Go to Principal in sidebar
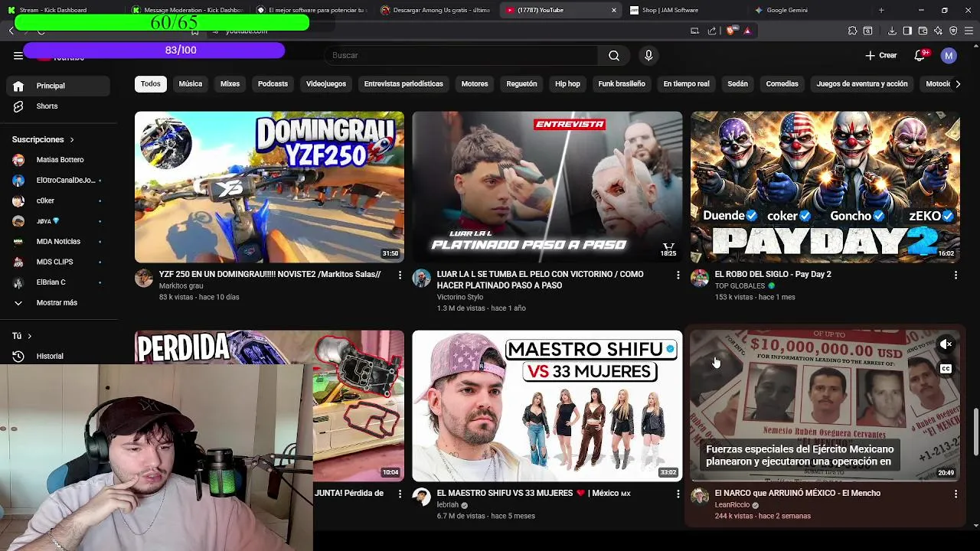 tap(59, 86)
